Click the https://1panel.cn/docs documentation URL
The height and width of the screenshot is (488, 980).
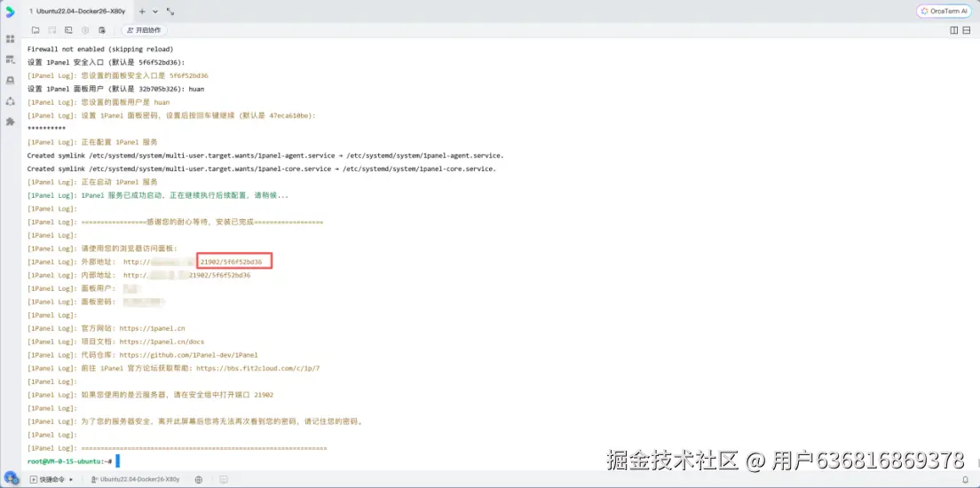[162, 342]
